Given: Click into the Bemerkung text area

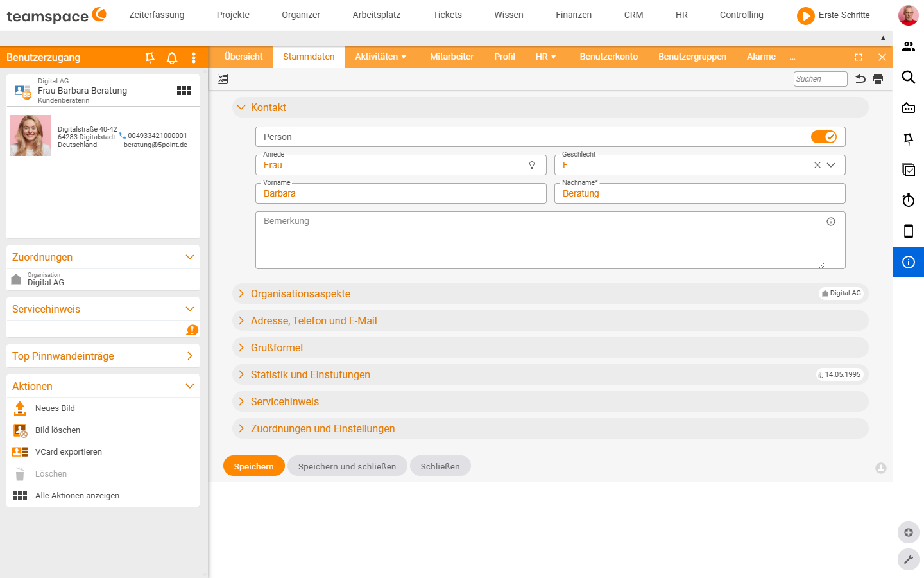Looking at the screenshot, I should coord(551,240).
